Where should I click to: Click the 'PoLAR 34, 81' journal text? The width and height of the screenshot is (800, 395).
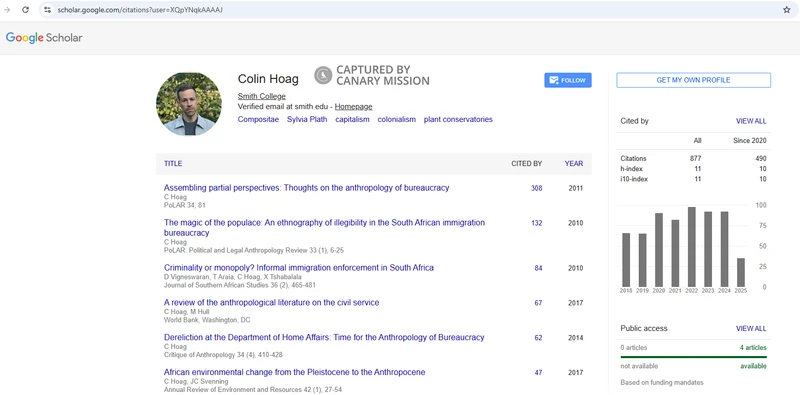point(185,205)
